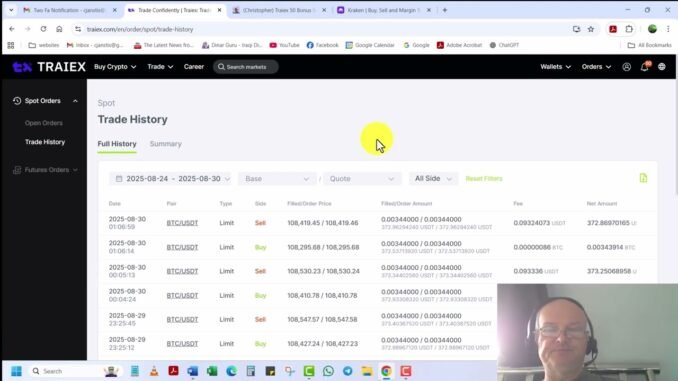This screenshot has width=678, height=381.
Task: Open the YouTube bookmark
Action: click(285, 45)
